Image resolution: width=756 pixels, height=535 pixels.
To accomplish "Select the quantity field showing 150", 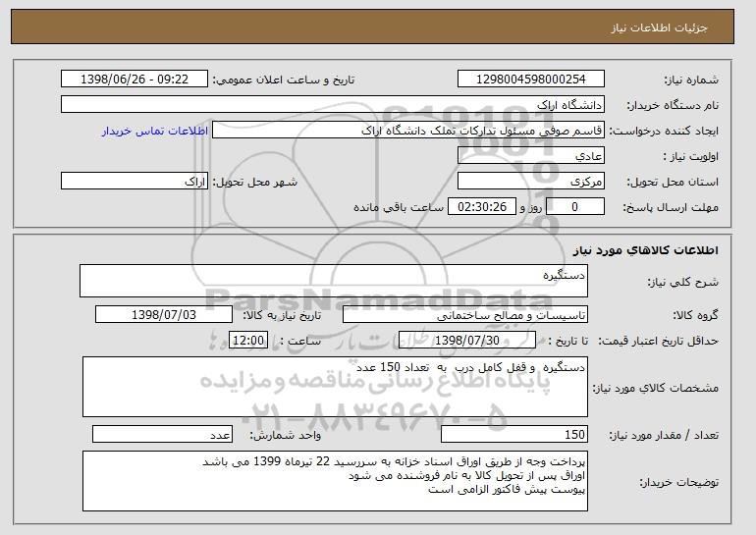I will [514, 434].
